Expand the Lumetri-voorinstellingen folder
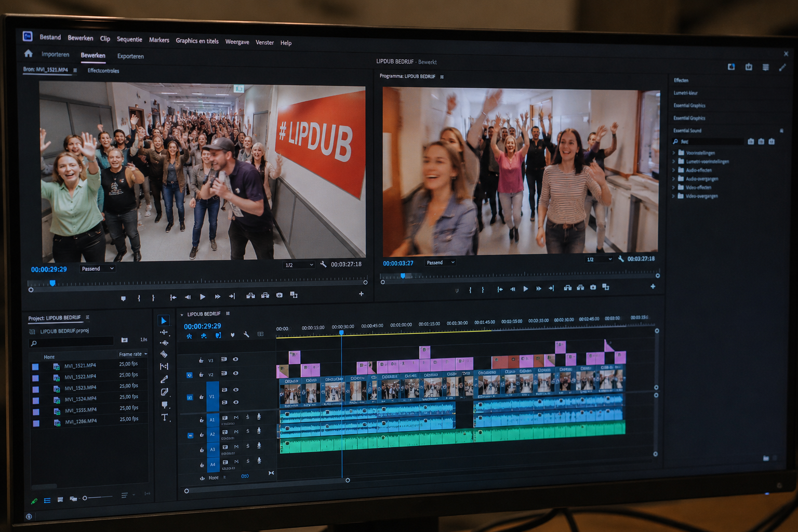Screen dimensions: 798x532 (674, 162)
